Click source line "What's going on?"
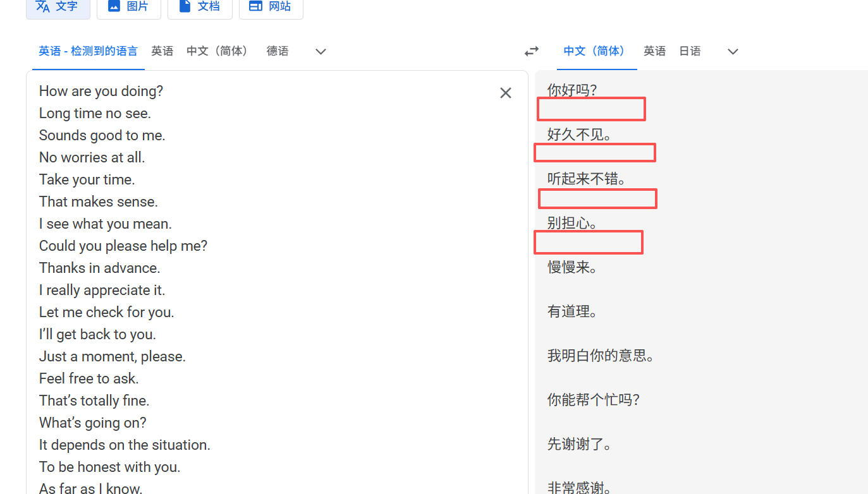The height and width of the screenshot is (494, 868). [93, 423]
